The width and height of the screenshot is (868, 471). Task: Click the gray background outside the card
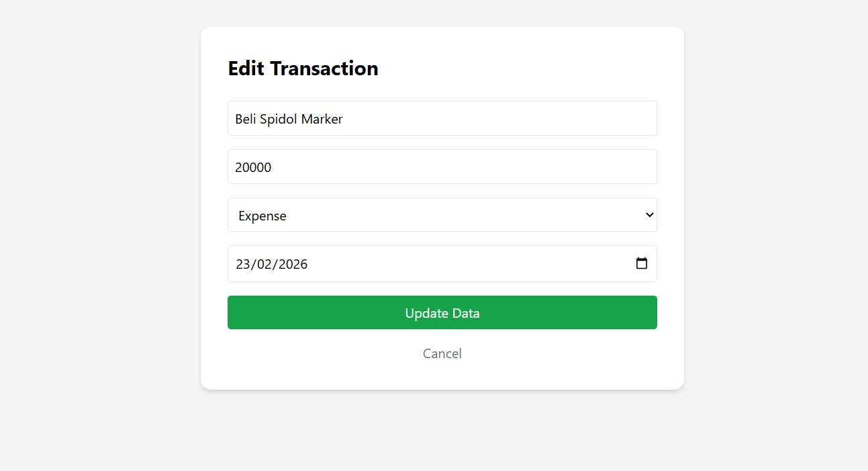[x=101, y=235]
